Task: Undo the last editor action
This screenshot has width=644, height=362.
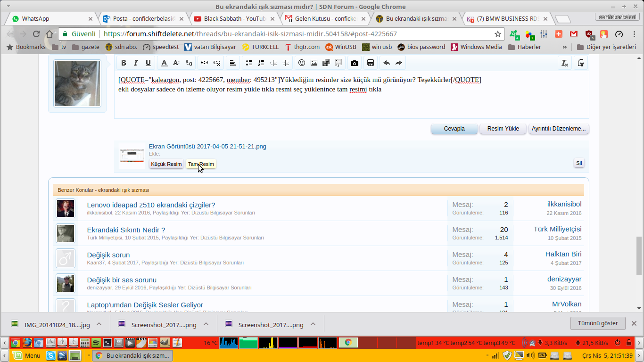Action: tap(387, 63)
